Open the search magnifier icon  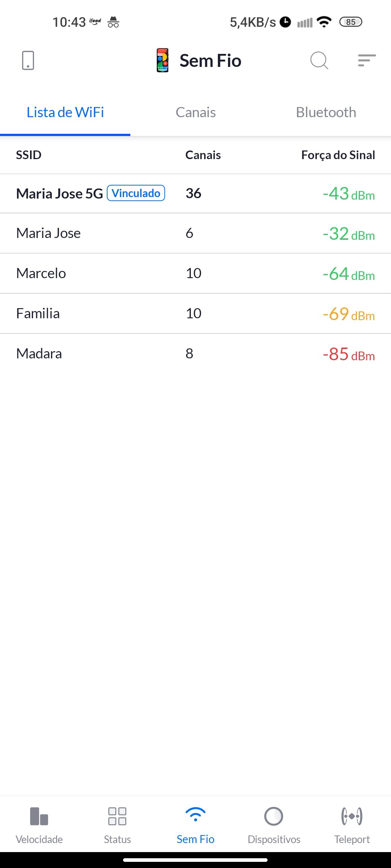click(319, 60)
